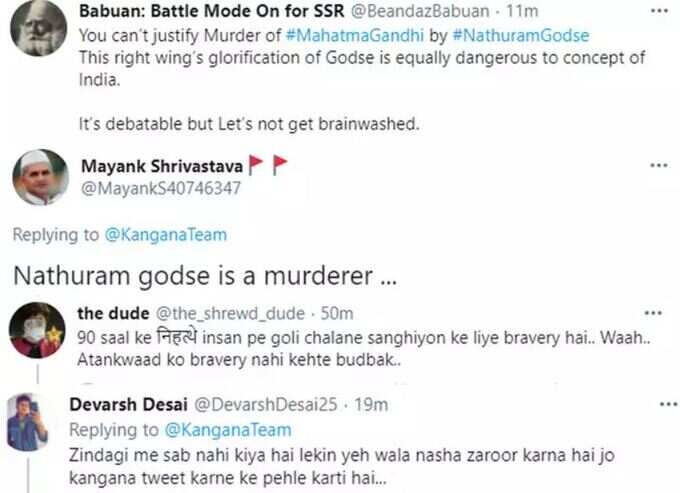Open the @BeandazBabuan handle
The width and height of the screenshot is (680, 493).
tap(420, 11)
